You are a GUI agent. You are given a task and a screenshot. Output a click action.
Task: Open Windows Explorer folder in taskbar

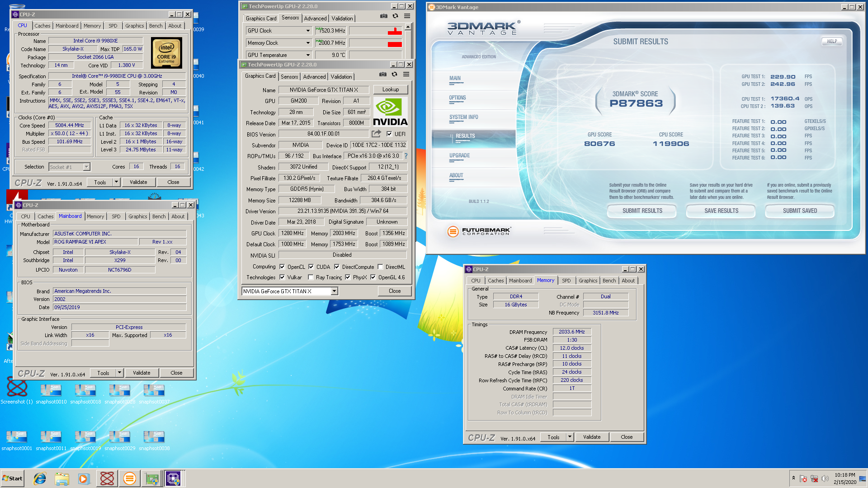tap(62, 479)
